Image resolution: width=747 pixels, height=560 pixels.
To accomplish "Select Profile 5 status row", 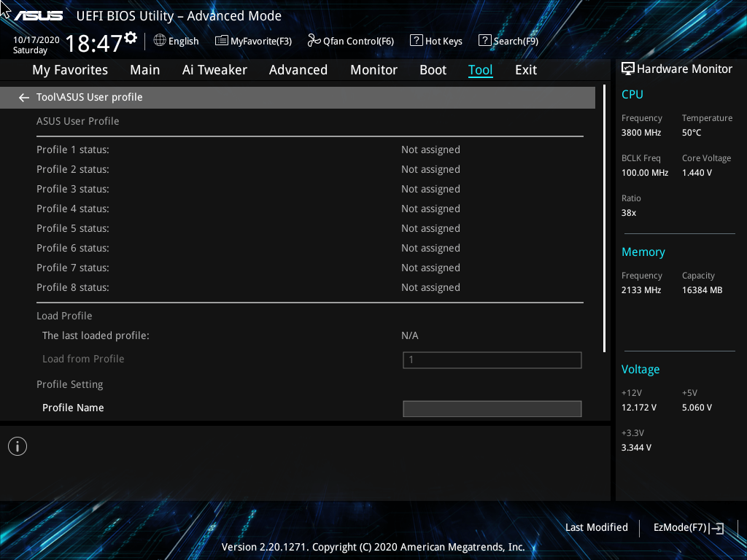I will (x=309, y=228).
